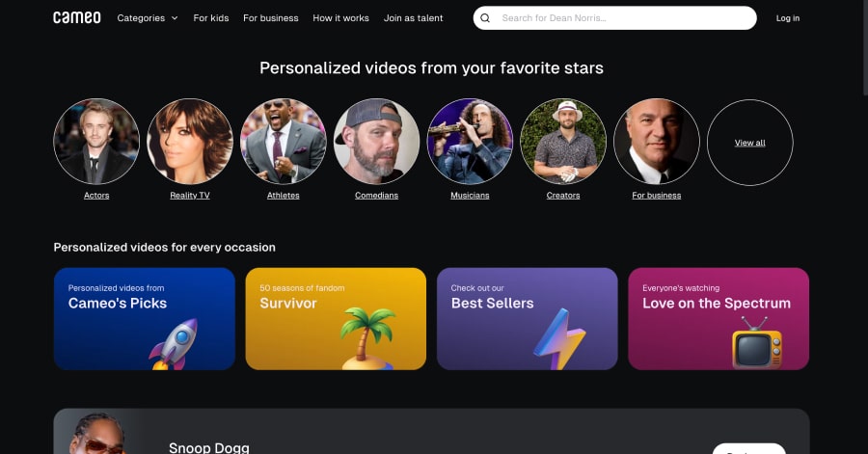
Task: Click the For business link under photo
Action: point(657,196)
